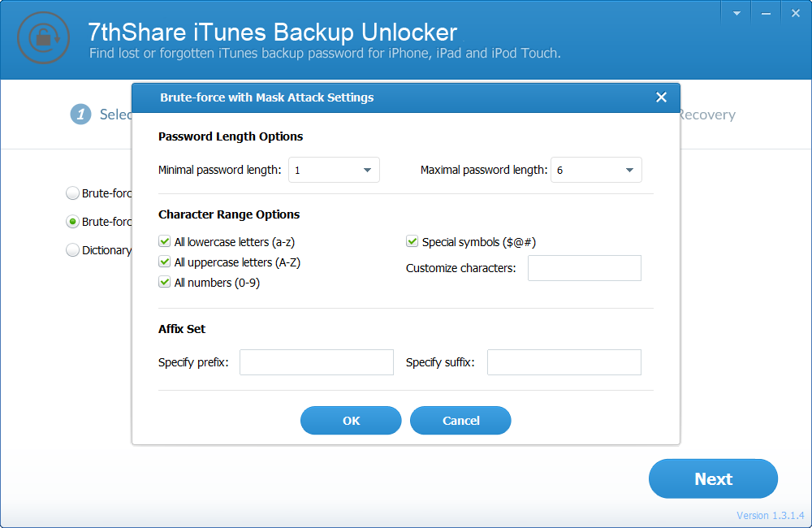Focus the Customize characters input field
Image resolution: width=812 pixels, height=528 pixels.
585,268
